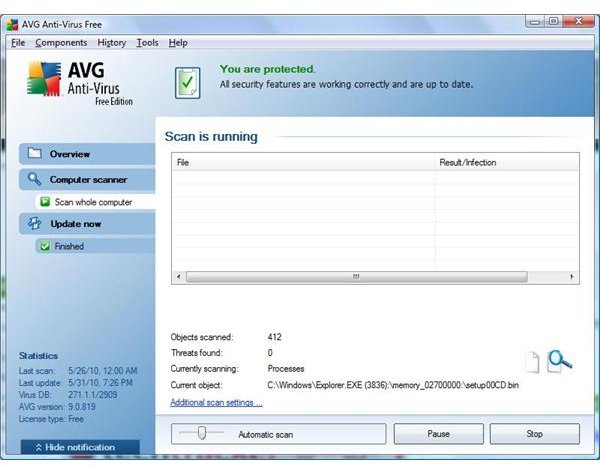Open the Components menu

click(x=61, y=42)
